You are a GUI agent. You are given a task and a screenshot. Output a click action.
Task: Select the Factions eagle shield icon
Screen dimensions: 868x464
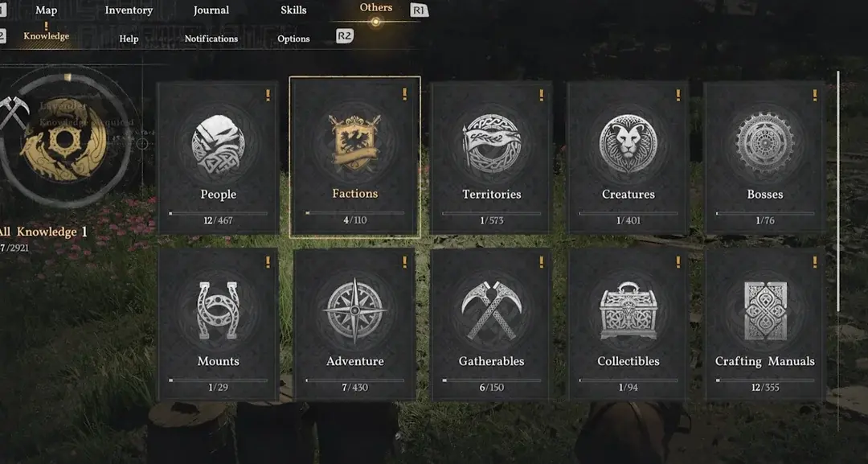355,143
